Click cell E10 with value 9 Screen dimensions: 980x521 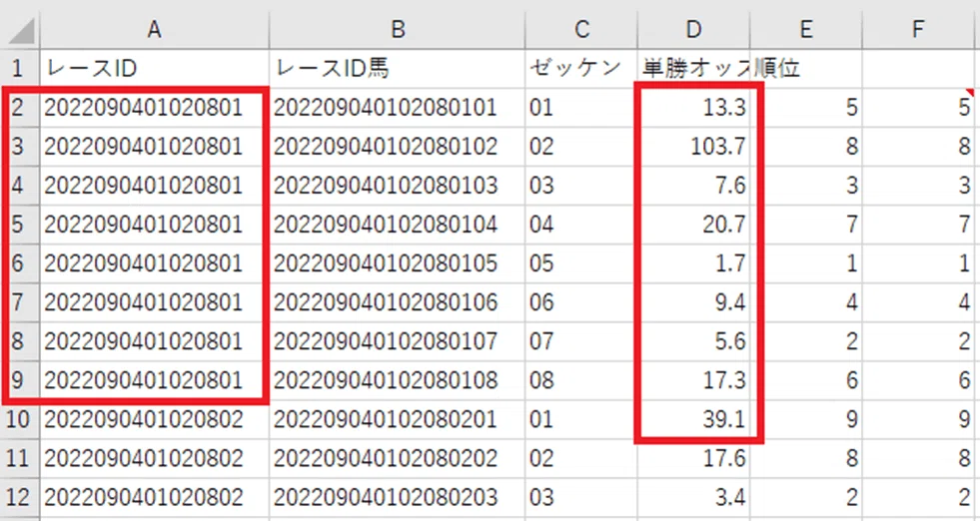(806, 419)
